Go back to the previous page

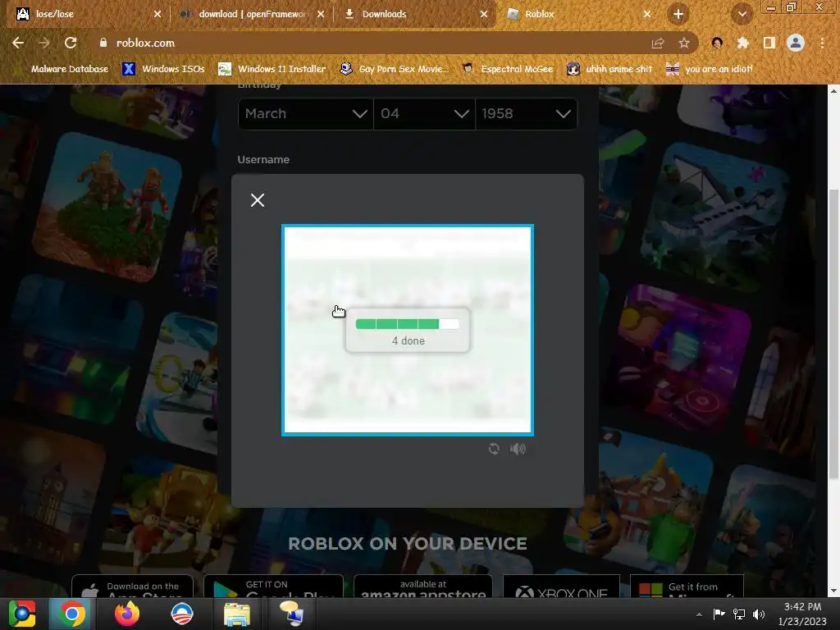tap(18, 43)
